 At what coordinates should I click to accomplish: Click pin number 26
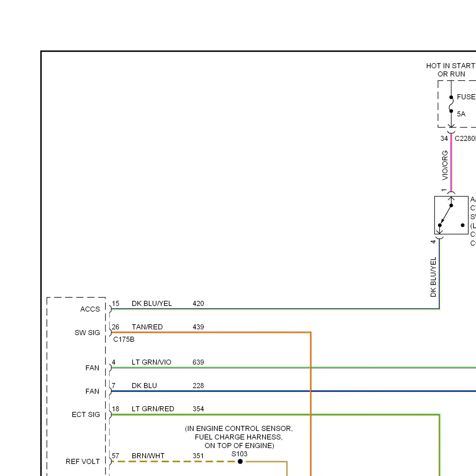[116, 327]
